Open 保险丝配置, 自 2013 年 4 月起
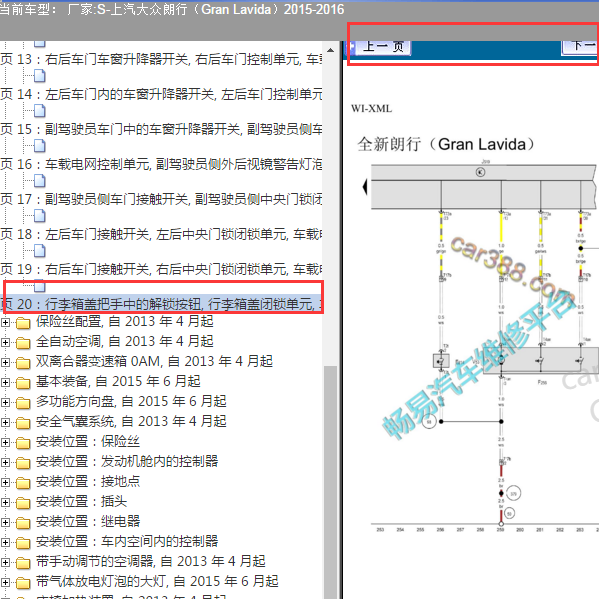Image resolution: width=599 pixels, height=599 pixels. click(x=125, y=322)
